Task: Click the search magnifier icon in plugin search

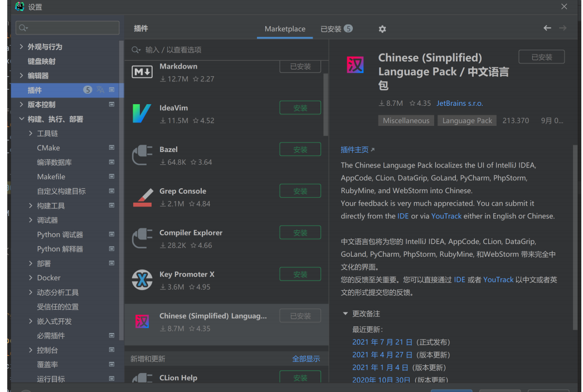Action: [135, 50]
